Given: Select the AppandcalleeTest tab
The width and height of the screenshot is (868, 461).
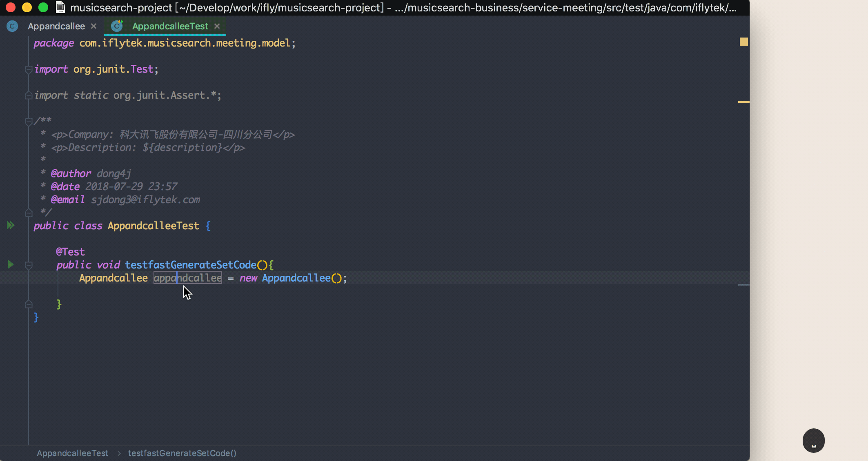Looking at the screenshot, I should [170, 27].
